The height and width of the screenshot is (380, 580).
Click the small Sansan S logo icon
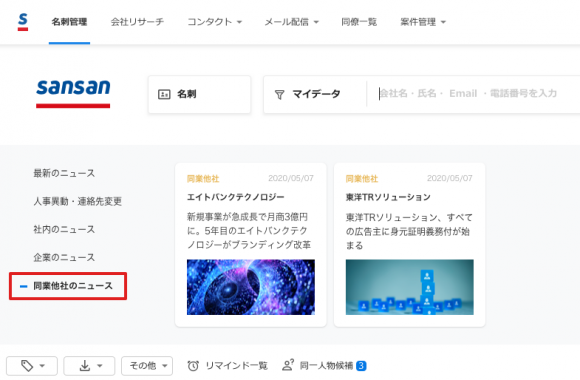(23, 22)
